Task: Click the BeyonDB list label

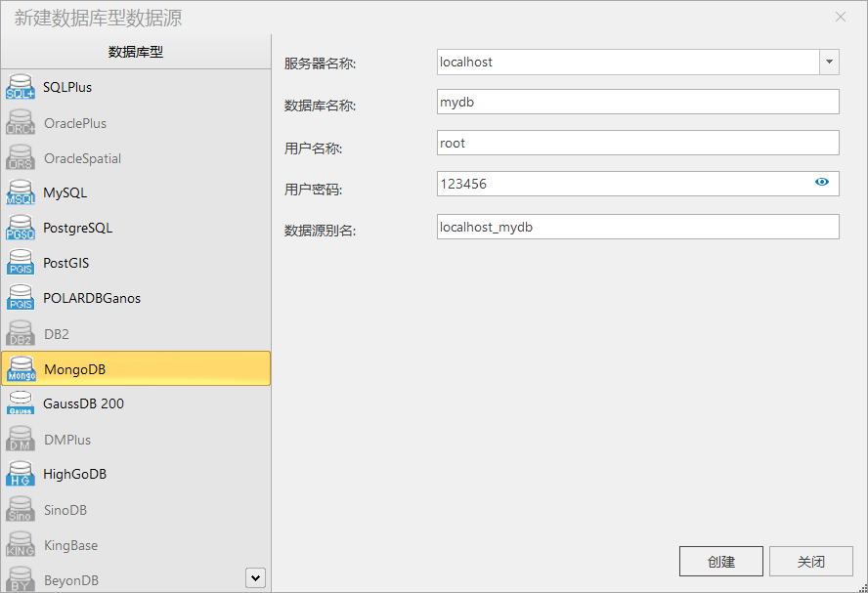Action: coord(71,580)
